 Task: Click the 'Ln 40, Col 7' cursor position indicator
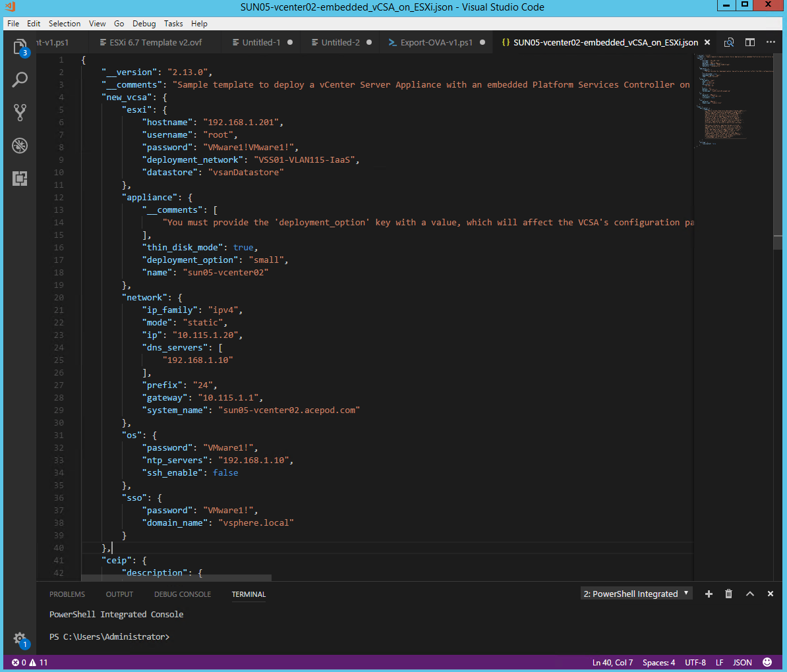tap(612, 663)
